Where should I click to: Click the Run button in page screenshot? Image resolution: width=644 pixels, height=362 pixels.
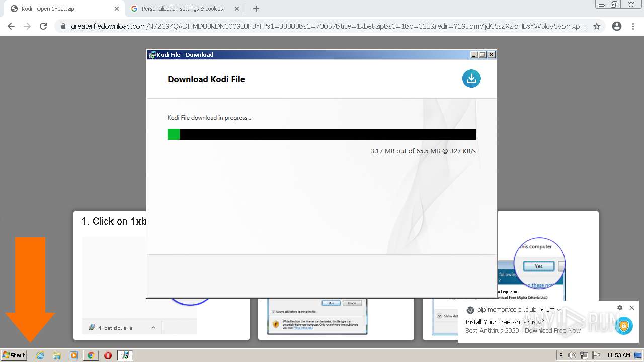tap(331, 303)
